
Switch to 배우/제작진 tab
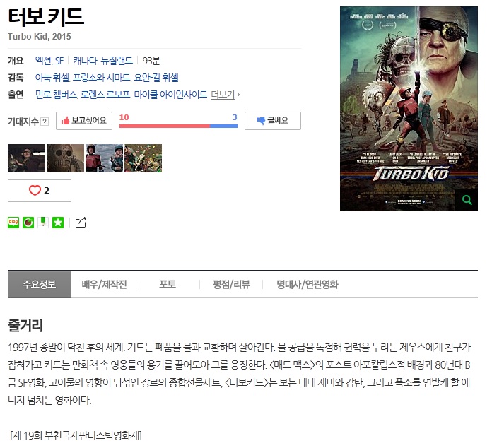click(104, 284)
